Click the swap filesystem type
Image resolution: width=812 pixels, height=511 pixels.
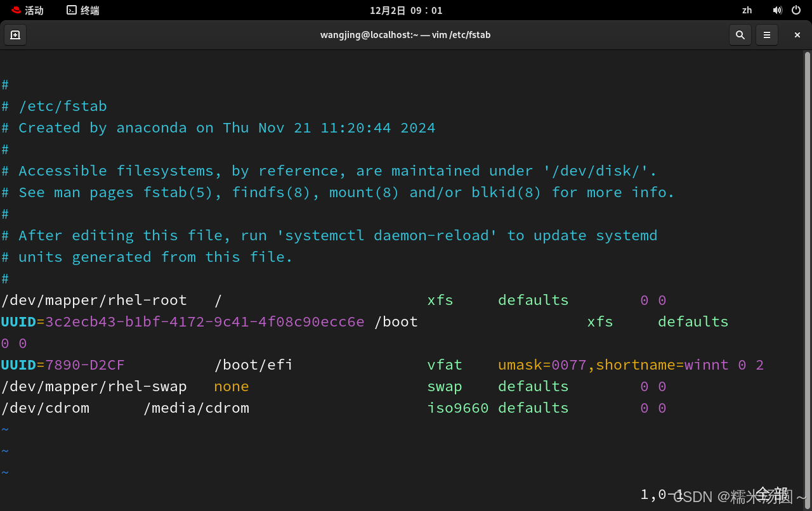coord(445,386)
